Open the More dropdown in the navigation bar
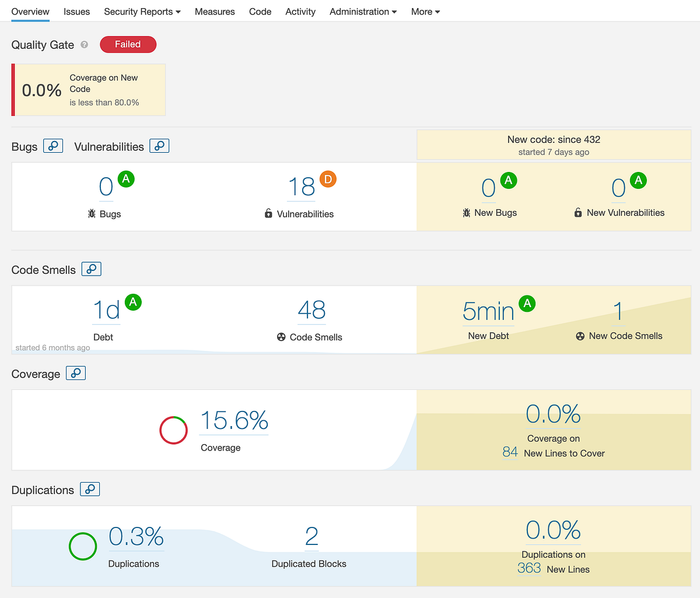 click(x=425, y=11)
